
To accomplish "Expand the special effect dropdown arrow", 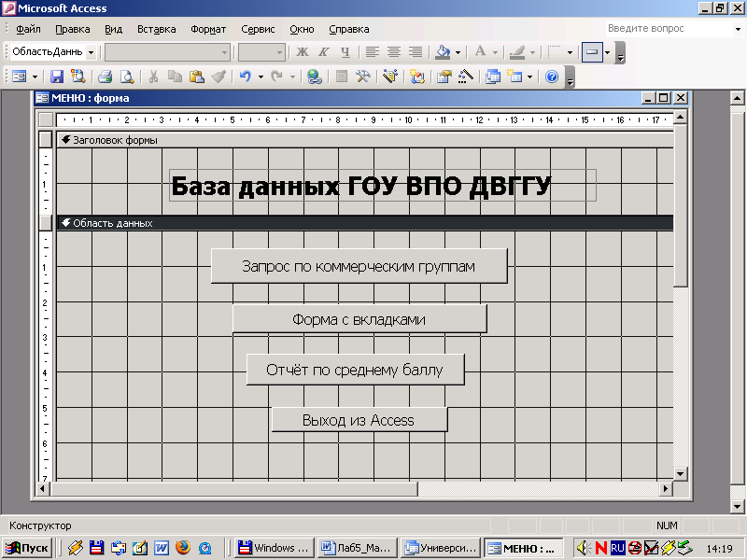I will pos(608,52).
